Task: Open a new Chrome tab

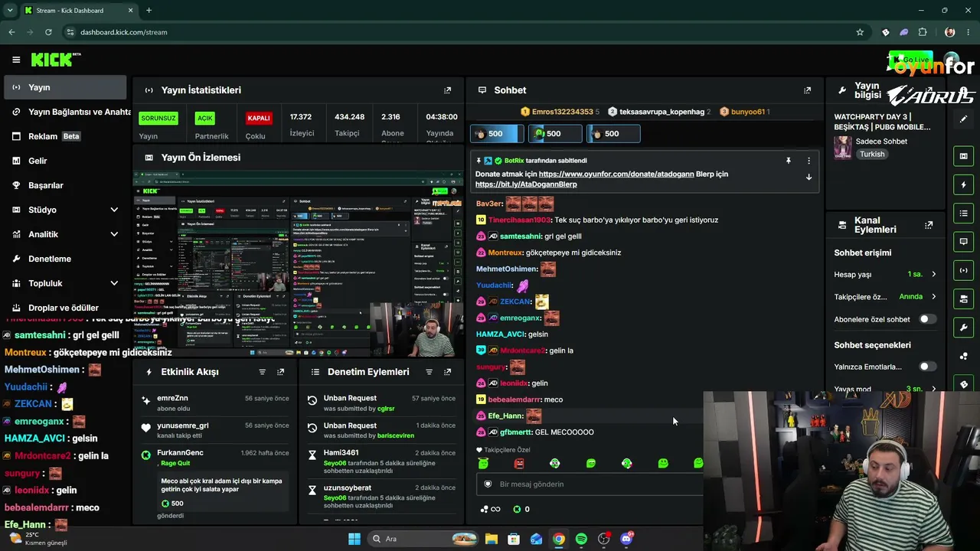Action: click(x=149, y=11)
